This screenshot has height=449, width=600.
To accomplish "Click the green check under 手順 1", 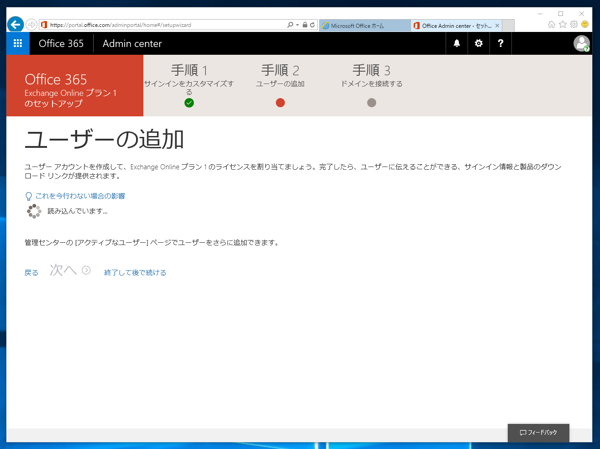I will click(189, 103).
